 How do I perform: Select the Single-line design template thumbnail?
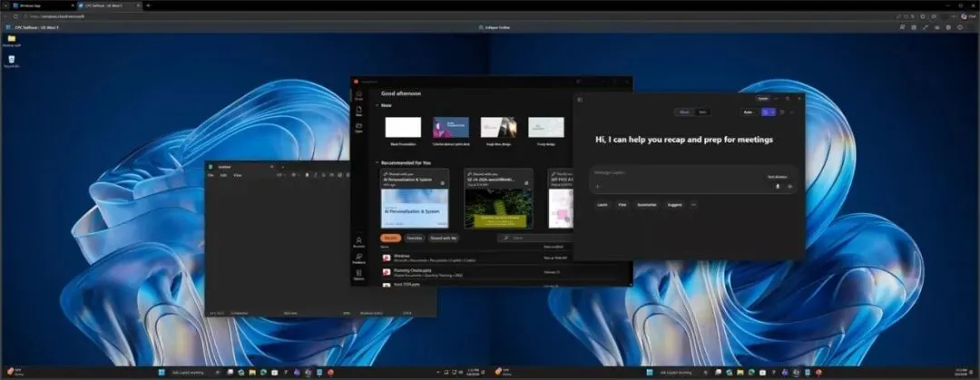click(x=498, y=127)
